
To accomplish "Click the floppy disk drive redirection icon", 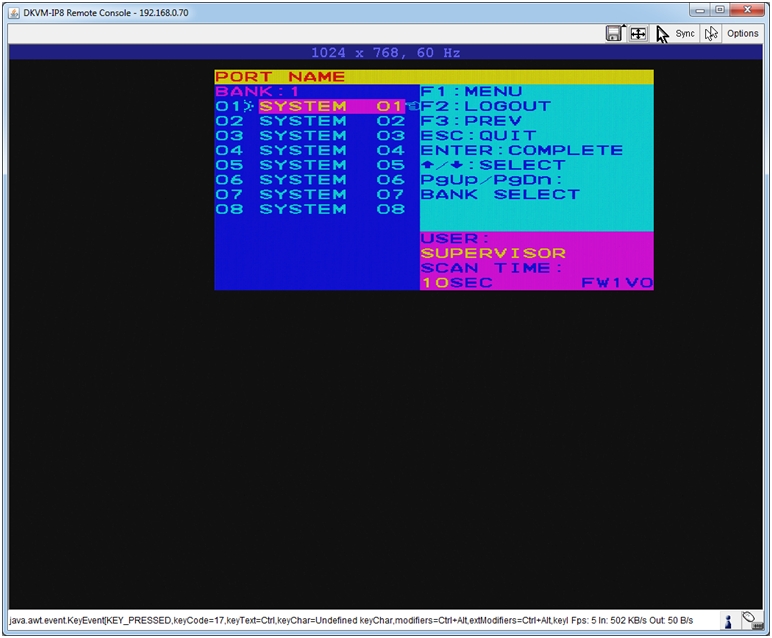I will [x=614, y=34].
